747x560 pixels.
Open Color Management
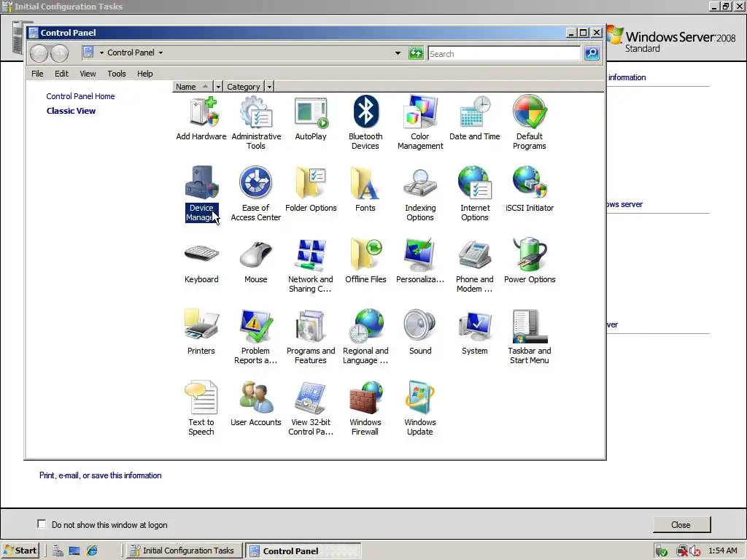[x=420, y=122]
